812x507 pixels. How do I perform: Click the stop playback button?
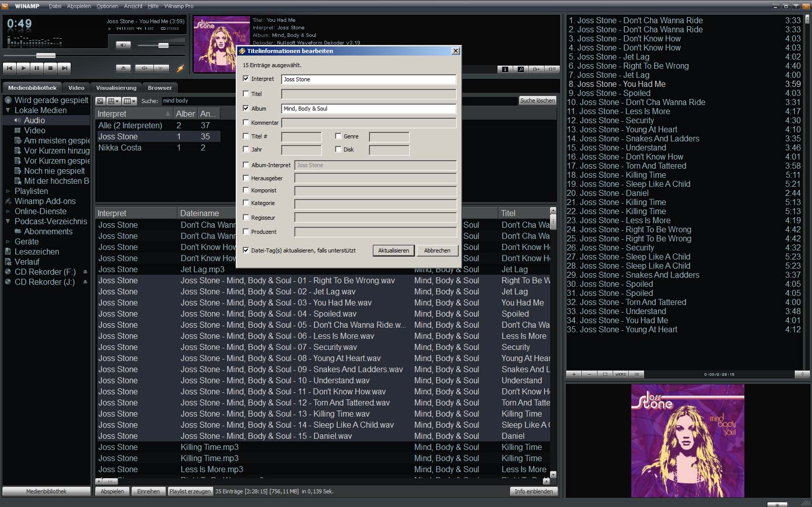click(50, 68)
